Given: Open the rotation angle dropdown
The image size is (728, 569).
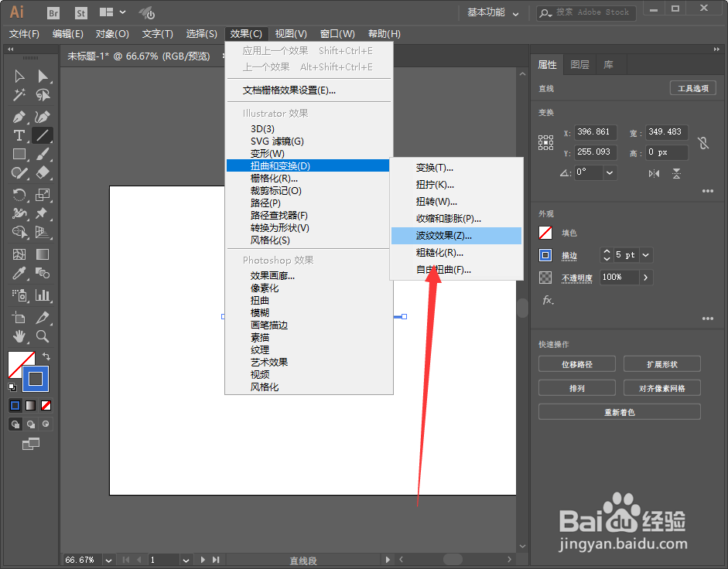Looking at the screenshot, I should pos(610,172).
